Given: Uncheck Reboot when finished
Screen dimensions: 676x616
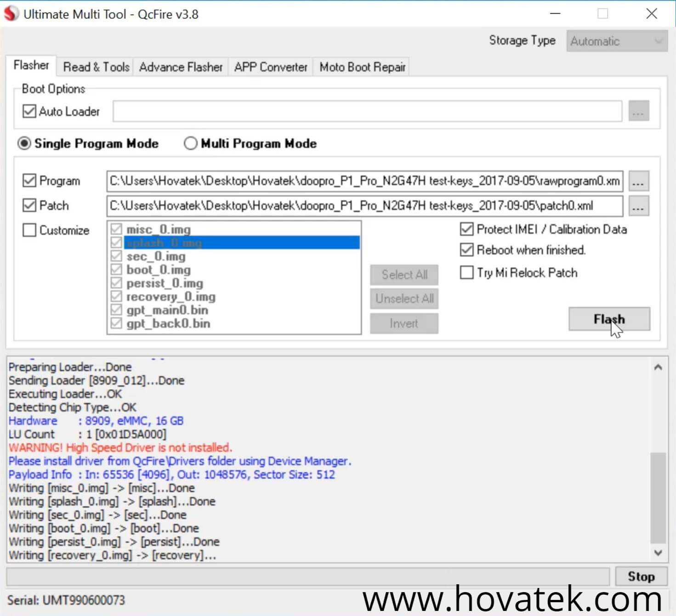Looking at the screenshot, I should [467, 250].
